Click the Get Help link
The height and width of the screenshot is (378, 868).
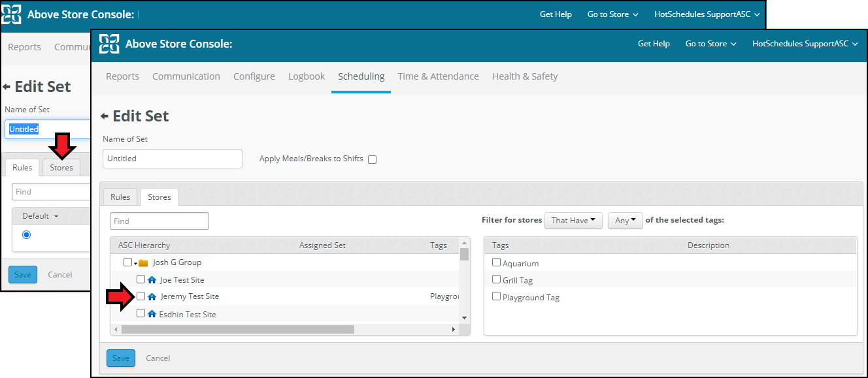pos(654,44)
